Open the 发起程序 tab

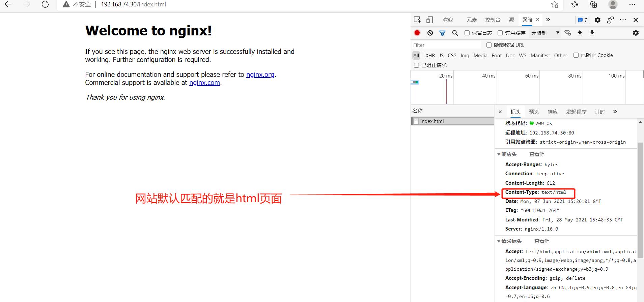click(576, 112)
